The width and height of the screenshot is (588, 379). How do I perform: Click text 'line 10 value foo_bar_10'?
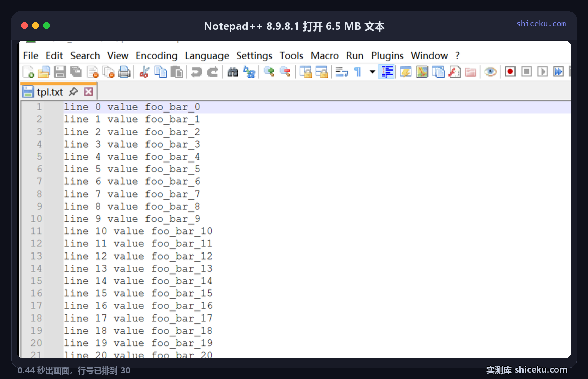pos(138,231)
